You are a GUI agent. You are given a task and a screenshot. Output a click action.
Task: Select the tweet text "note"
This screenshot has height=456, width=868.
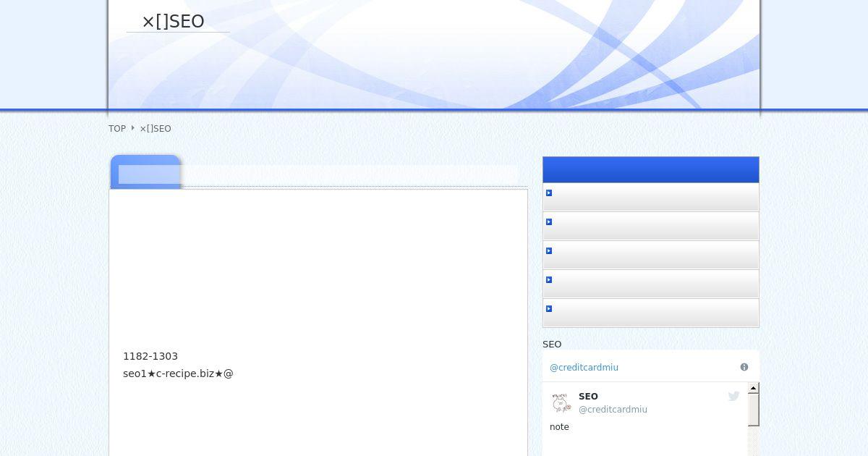pyautogui.click(x=559, y=427)
